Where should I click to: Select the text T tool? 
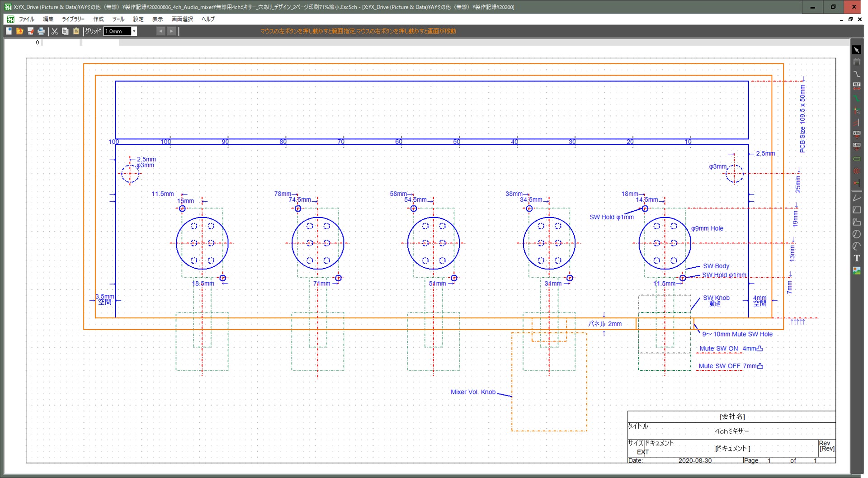pyautogui.click(x=857, y=258)
